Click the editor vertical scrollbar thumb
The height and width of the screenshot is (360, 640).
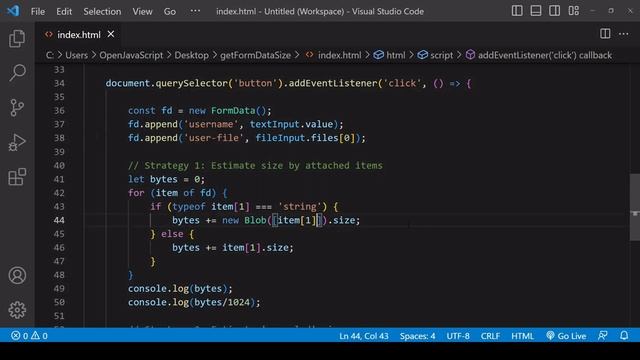point(635,207)
